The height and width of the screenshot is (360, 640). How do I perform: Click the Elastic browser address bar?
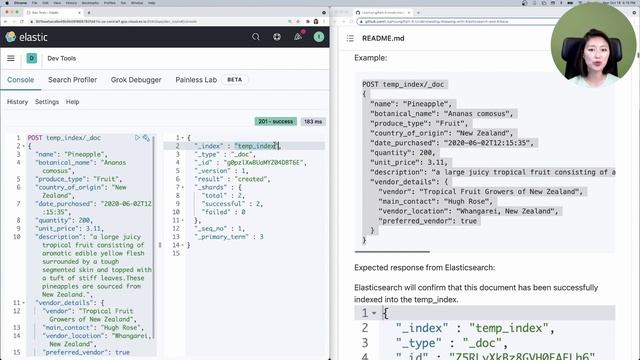pyautogui.click(x=159, y=21)
